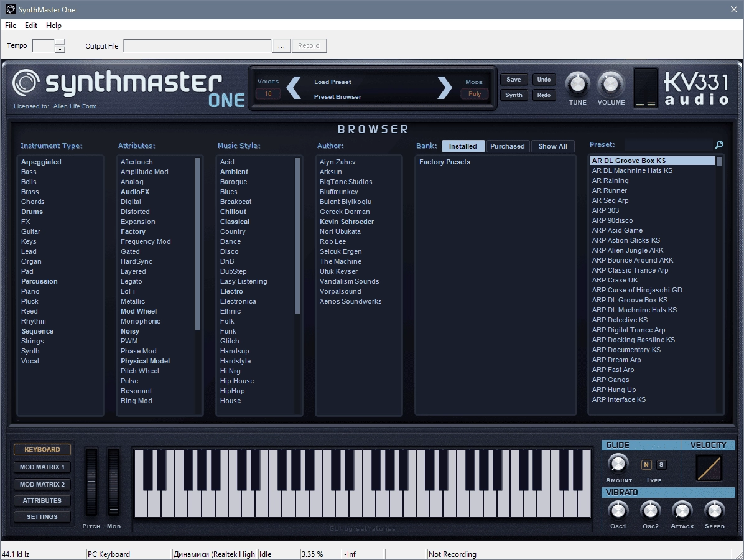Click the Vibrato Speed knob

(714, 511)
